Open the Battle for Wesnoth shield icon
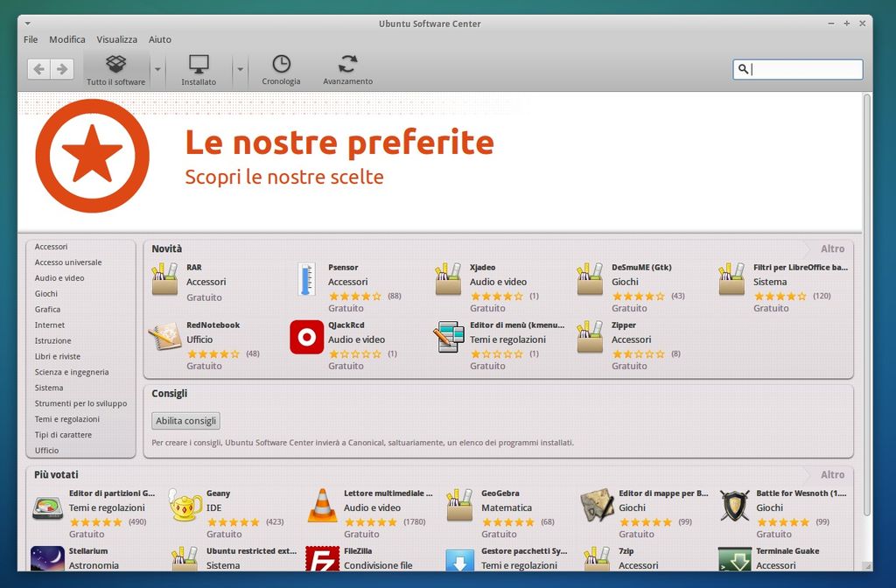The height and width of the screenshot is (588, 896). [734, 506]
